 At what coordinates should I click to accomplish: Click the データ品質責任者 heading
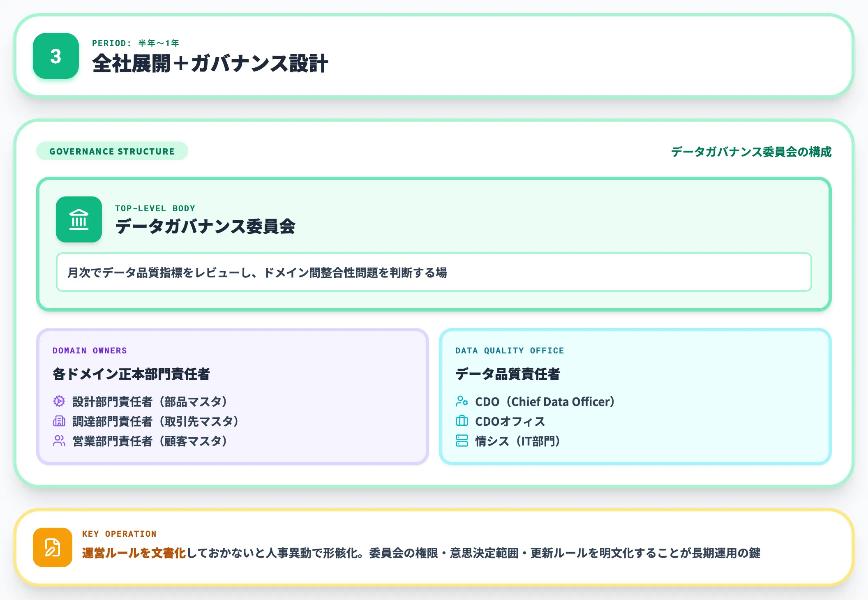[508, 374]
